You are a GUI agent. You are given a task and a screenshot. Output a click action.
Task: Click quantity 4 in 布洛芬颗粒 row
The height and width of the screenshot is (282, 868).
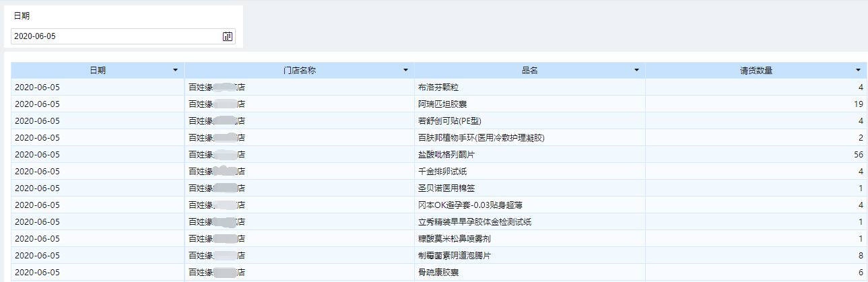point(861,87)
